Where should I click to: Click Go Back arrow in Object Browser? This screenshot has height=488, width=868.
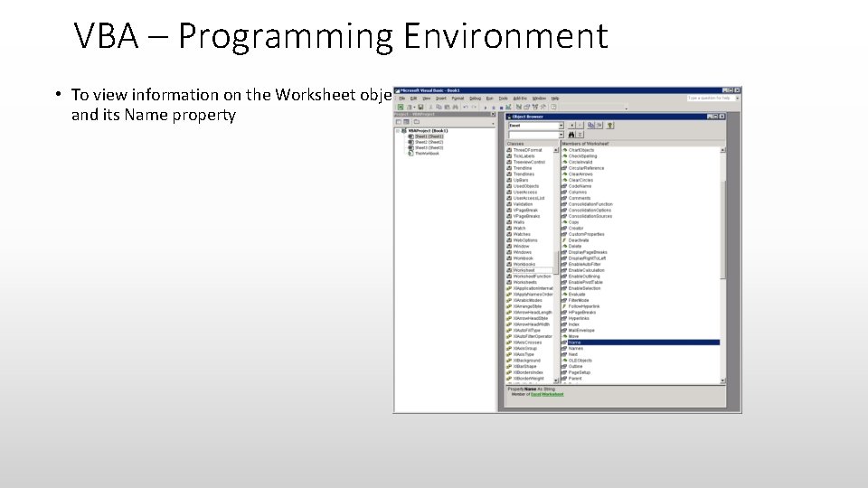[571, 126]
